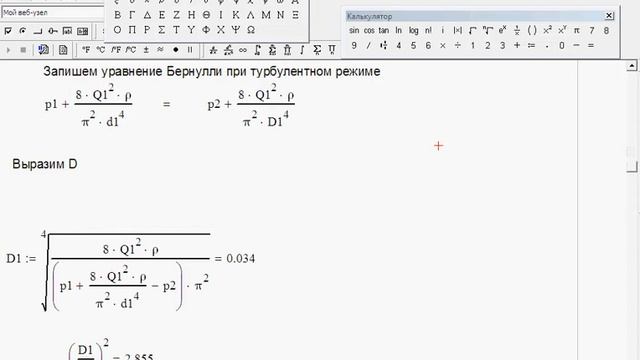Screen dimensions: 640x360
Task: Insert natural log ln from Calculator
Action: tap(398, 30)
